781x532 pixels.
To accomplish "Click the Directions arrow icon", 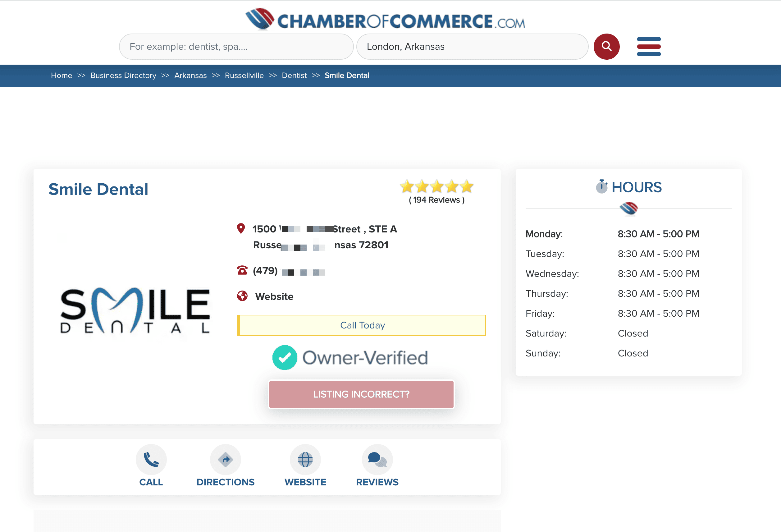I will pos(225,459).
